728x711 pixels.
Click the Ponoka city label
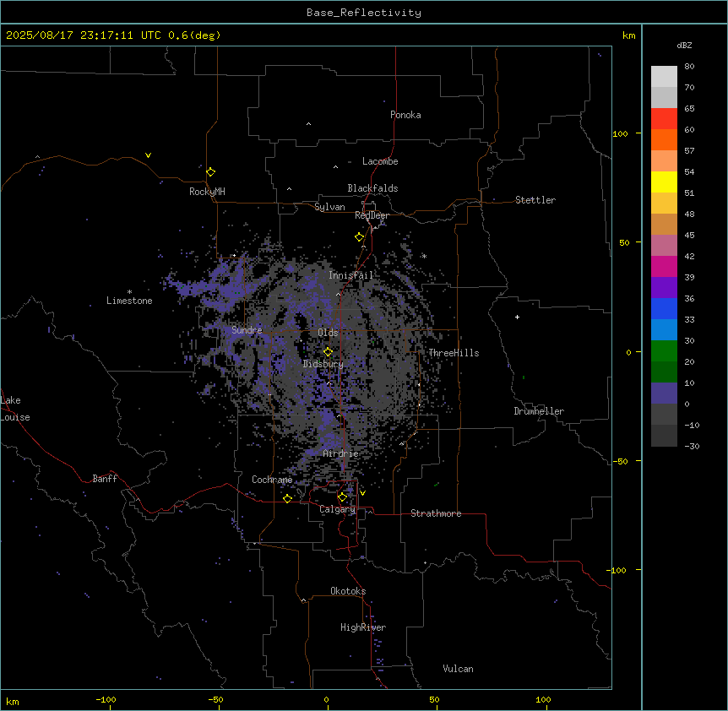click(405, 115)
